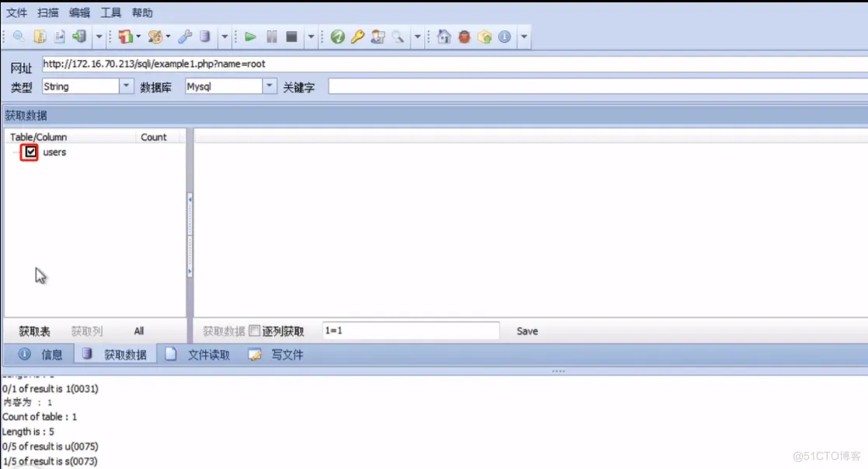The image size is (868, 469).
Task: Click log line '1/5 of result is s(0073)'
Action: (x=50, y=460)
